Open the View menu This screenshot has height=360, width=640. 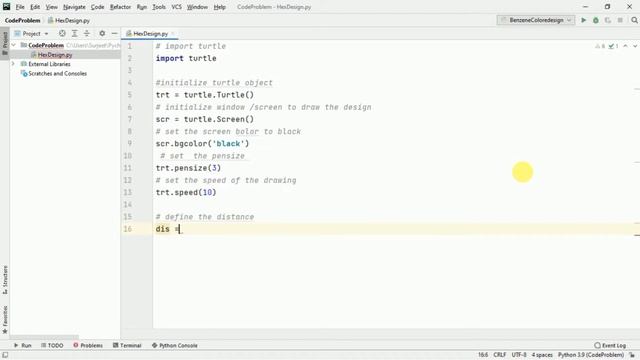[51, 7]
